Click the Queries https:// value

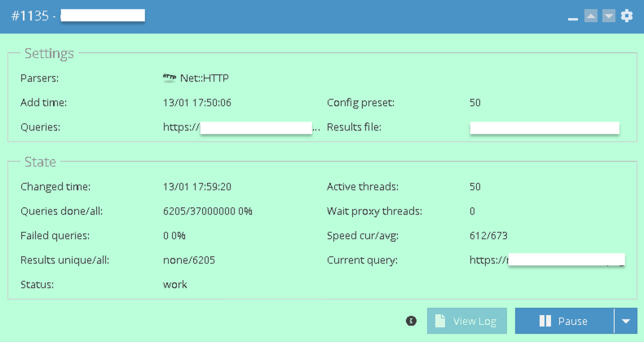241,127
